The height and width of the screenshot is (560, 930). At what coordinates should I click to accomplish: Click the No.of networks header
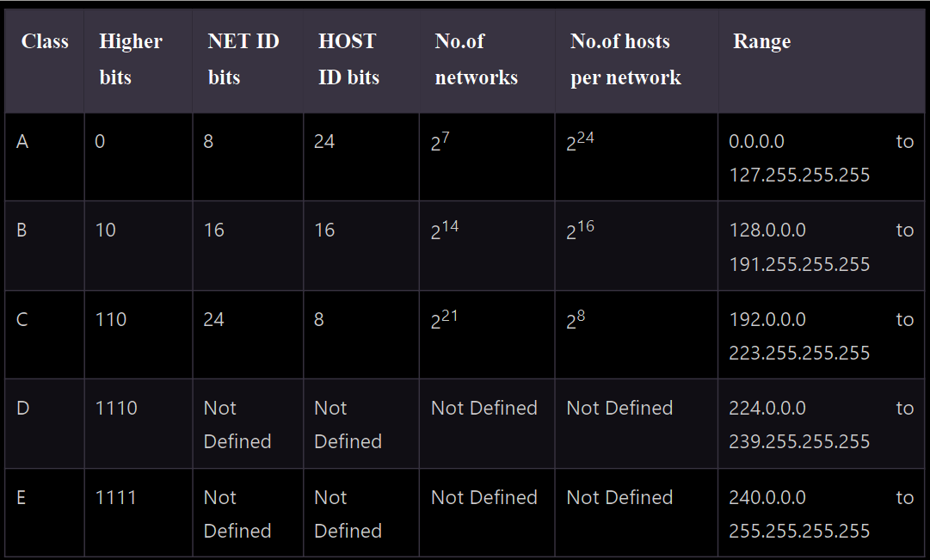pos(477,59)
